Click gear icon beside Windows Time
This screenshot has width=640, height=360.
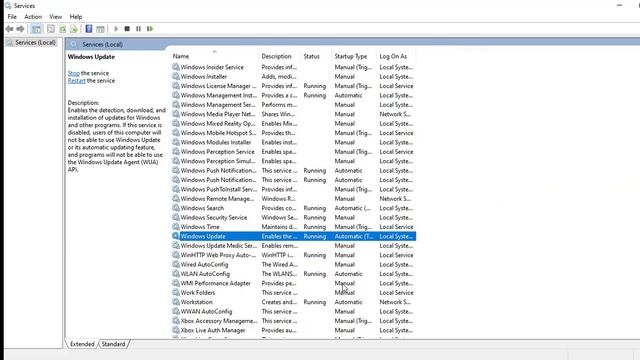(x=176, y=227)
